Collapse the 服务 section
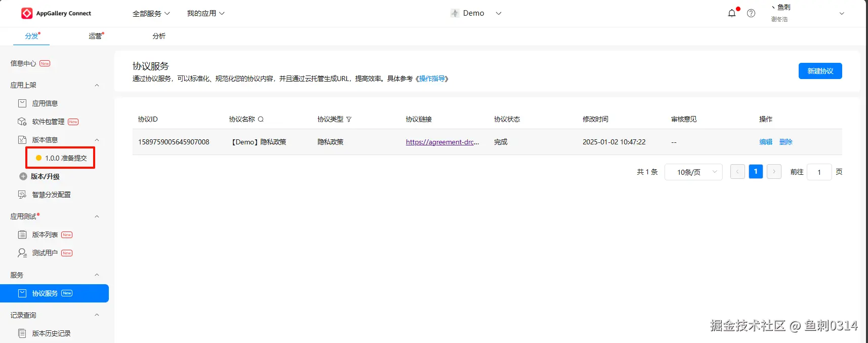 pos(97,275)
